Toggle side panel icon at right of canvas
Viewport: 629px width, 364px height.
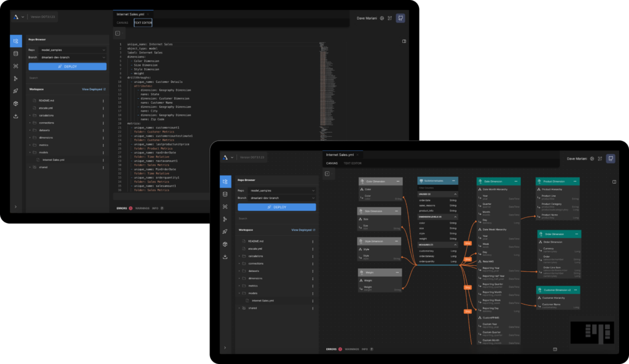614,182
